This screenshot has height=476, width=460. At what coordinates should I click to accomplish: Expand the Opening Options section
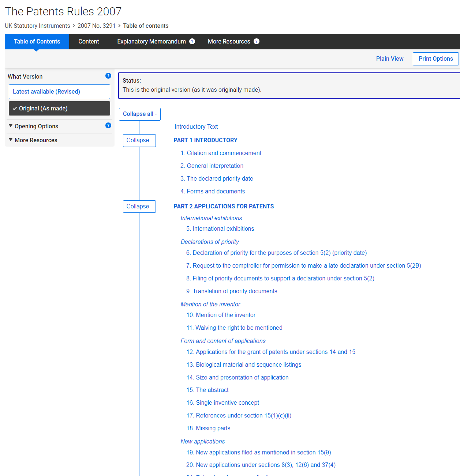tap(36, 126)
